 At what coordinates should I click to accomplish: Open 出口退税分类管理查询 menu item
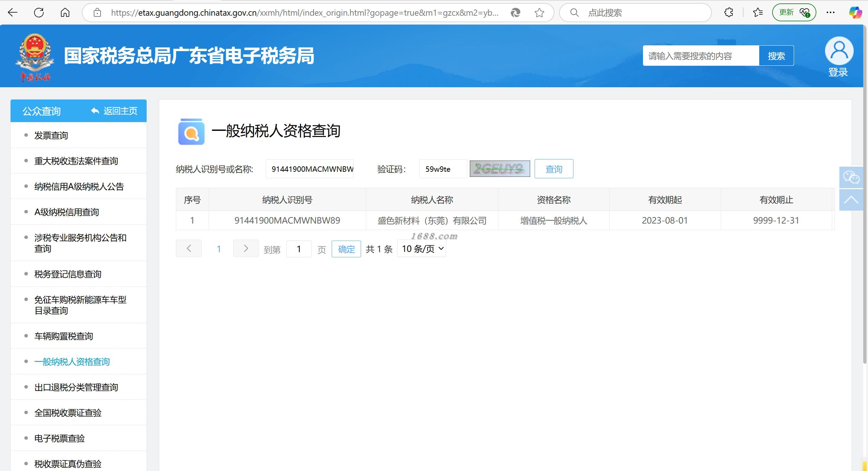coord(76,387)
